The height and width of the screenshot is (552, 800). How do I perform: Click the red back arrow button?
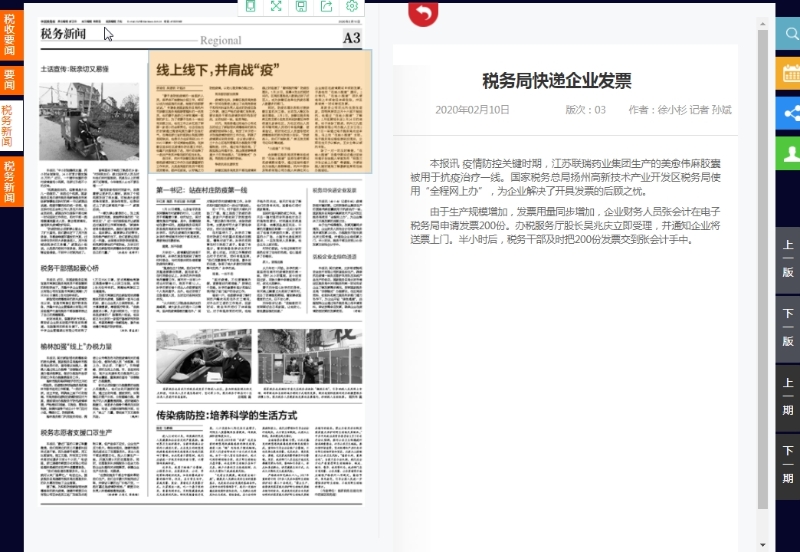[x=423, y=12]
